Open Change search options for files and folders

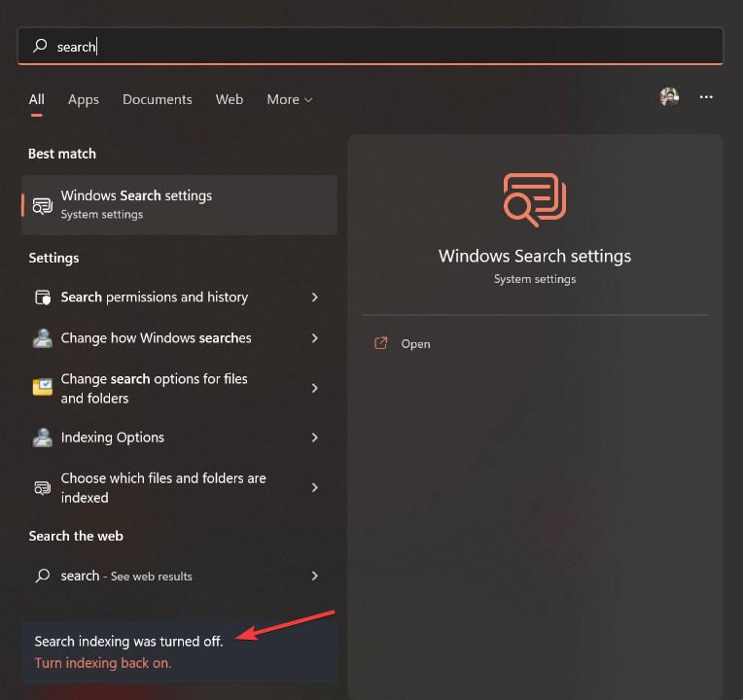pyautogui.click(x=179, y=388)
